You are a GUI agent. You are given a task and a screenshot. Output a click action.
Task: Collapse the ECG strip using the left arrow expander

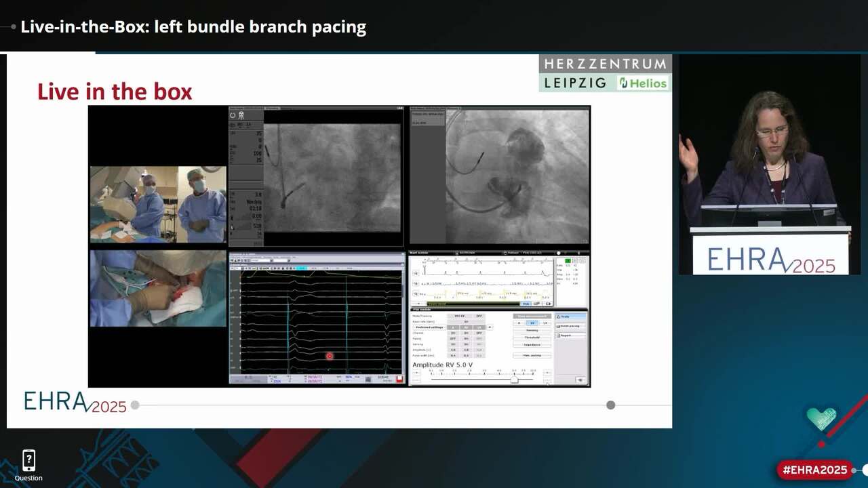418,303
